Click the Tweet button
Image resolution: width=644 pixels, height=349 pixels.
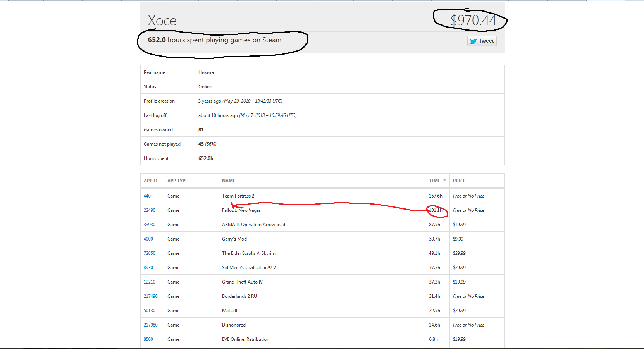tap(482, 41)
